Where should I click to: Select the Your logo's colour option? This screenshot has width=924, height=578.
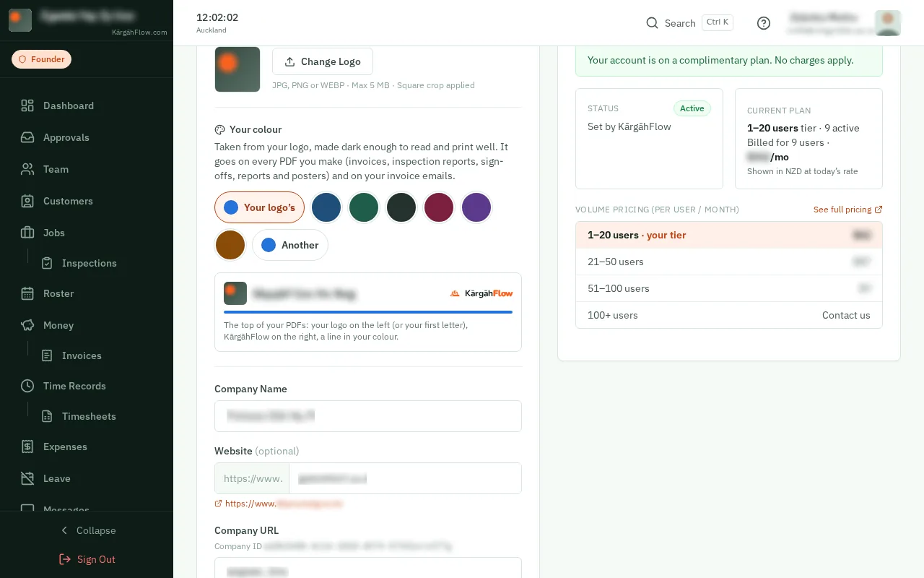tap(259, 207)
